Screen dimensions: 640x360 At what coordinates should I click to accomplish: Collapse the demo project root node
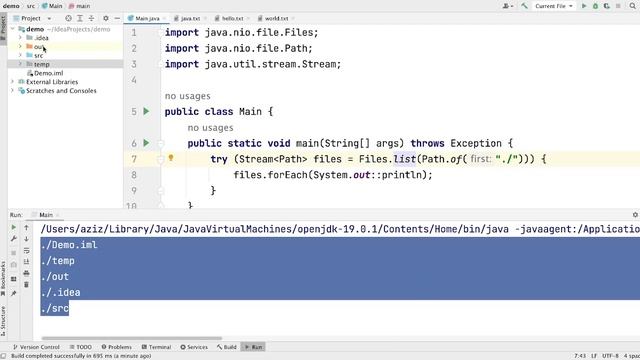point(13,29)
